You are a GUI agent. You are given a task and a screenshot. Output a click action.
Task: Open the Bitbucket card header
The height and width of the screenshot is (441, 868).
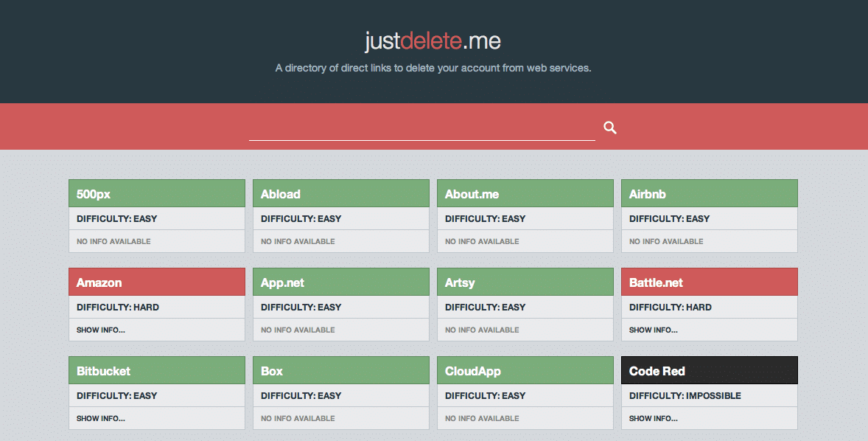point(157,371)
